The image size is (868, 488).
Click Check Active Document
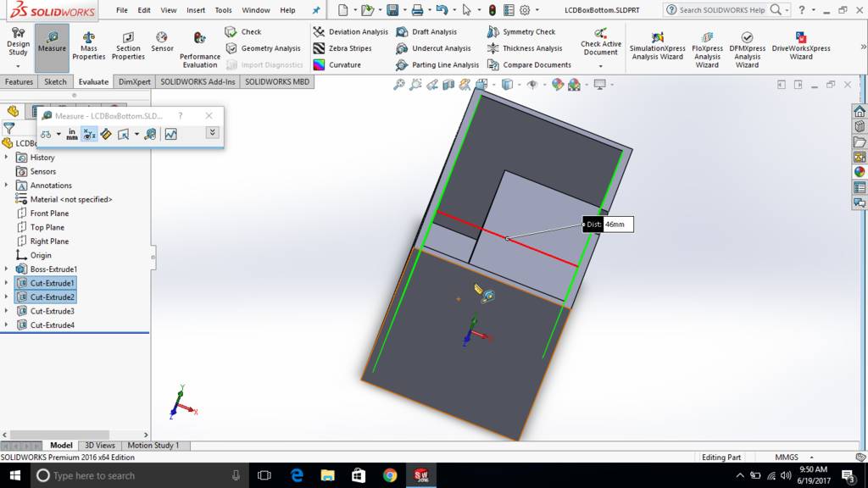click(601, 42)
